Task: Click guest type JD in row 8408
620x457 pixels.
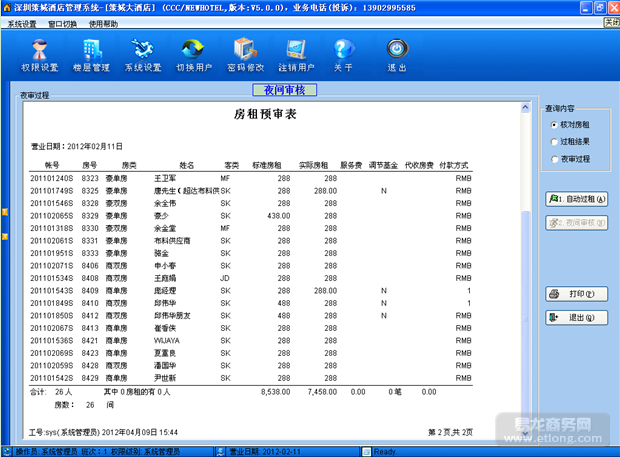Action: coord(225,278)
